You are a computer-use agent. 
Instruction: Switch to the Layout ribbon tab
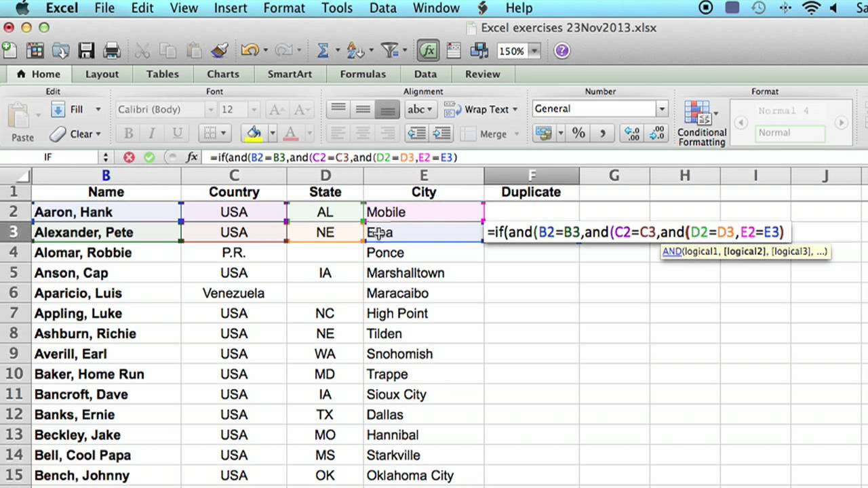[102, 74]
